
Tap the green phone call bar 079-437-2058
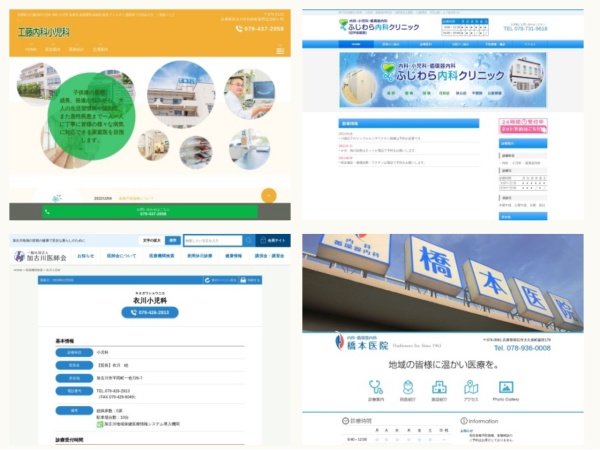point(150,212)
